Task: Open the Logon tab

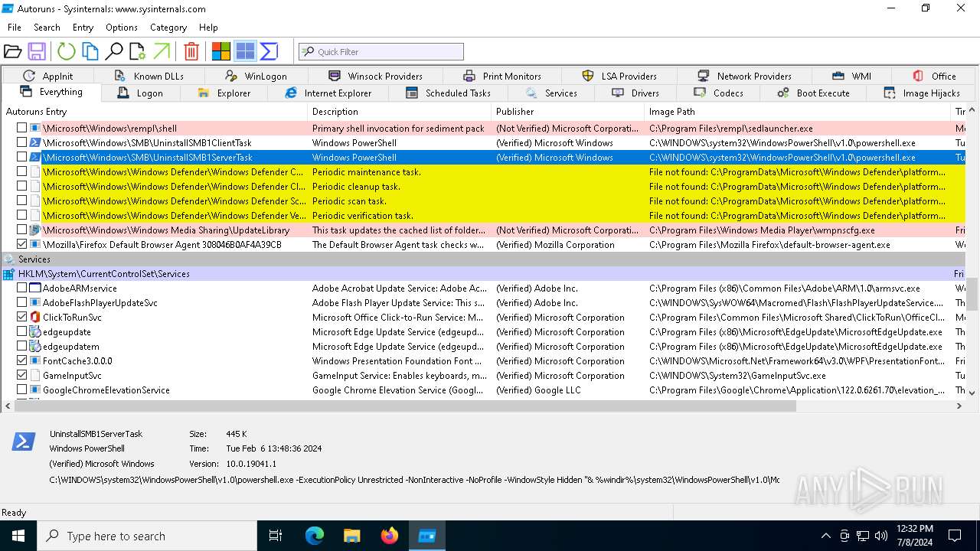Action: [140, 93]
